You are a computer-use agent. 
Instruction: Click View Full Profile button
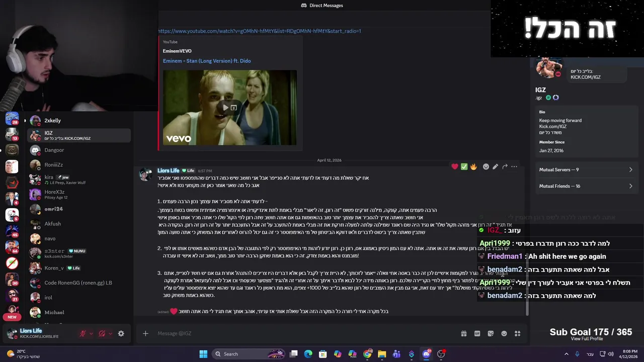[x=587, y=339]
